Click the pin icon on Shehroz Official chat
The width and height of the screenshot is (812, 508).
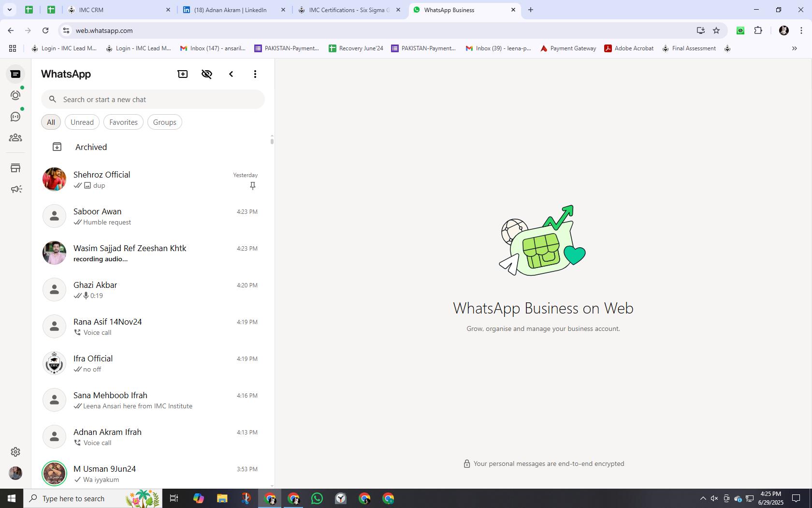pyautogui.click(x=253, y=186)
